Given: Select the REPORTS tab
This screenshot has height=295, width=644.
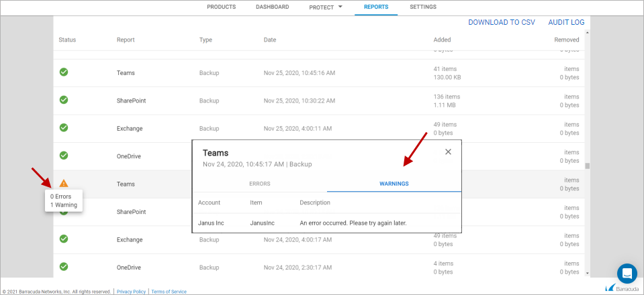Looking at the screenshot, I should pos(376,7).
